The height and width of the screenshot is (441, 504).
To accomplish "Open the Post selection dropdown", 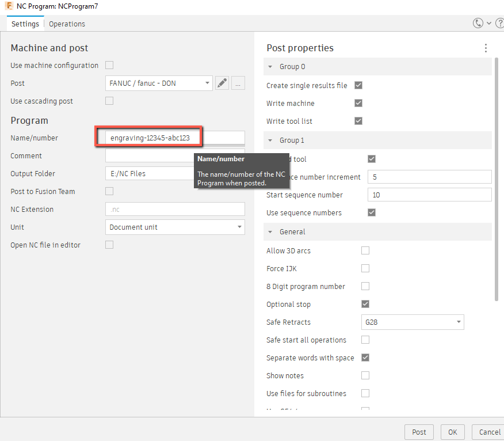I will tap(207, 83).
